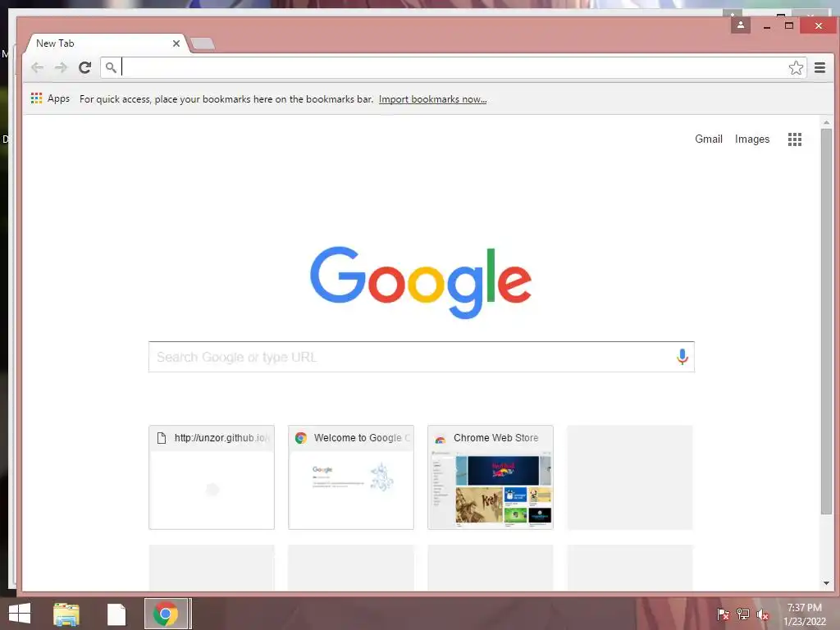
Task: Focus the address bar
Action: click(453, 67)
